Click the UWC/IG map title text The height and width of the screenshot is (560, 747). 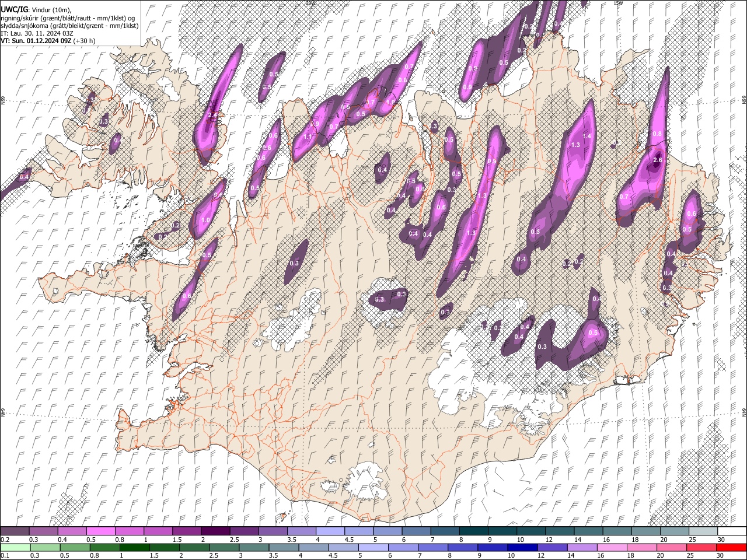pyautogui.click(x=13, y=9)
